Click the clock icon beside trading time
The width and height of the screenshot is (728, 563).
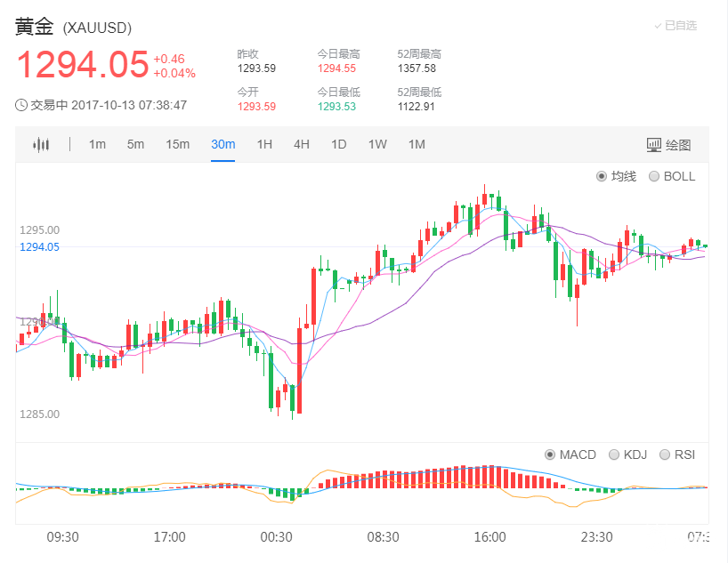coord(22,105)
